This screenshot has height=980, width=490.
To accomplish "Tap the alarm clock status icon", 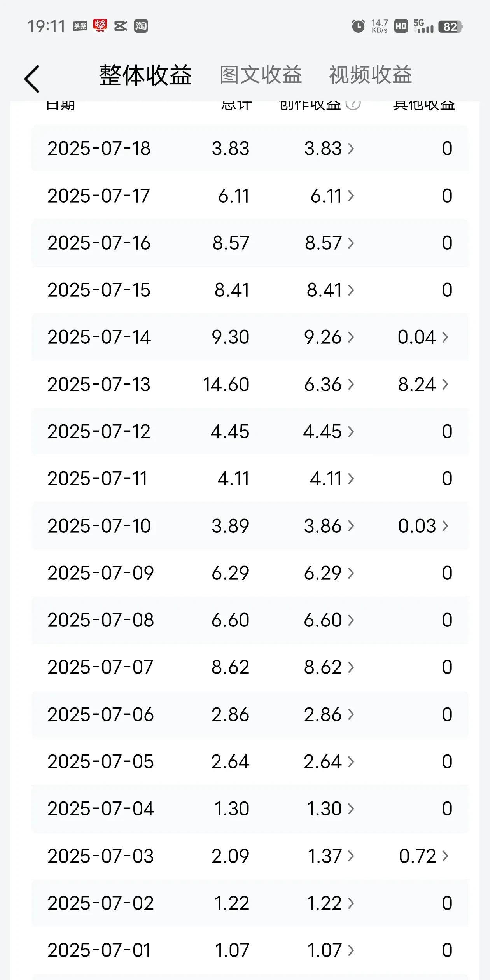I will pos(358,26).
